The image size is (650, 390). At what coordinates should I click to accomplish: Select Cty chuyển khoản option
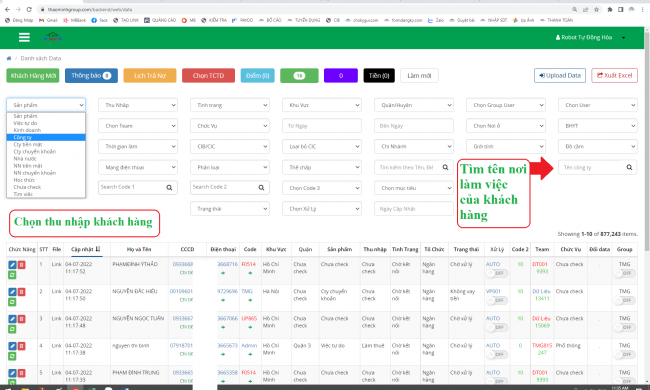pos(46,152)
